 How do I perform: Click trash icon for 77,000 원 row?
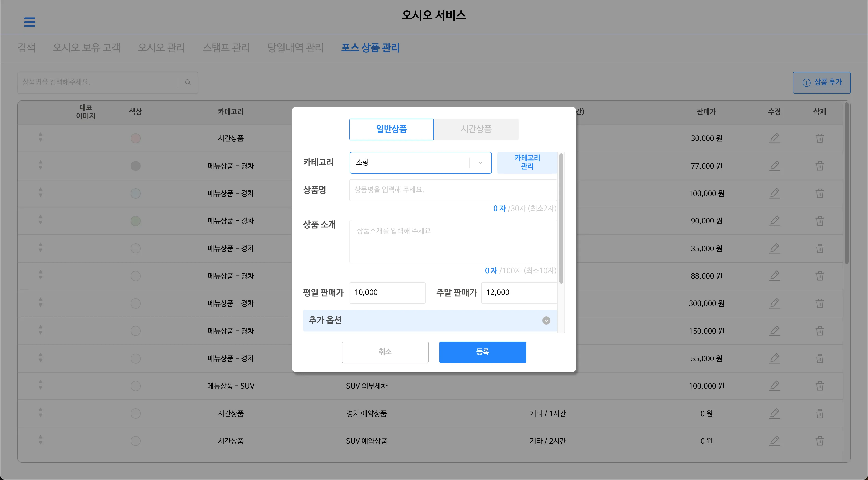click(x=820, y=166)
